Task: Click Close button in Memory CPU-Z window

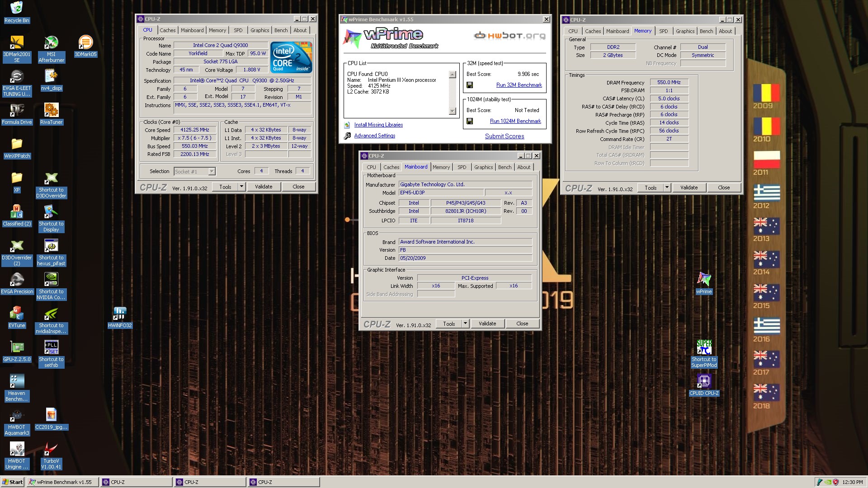Action: tap(724, 188)
